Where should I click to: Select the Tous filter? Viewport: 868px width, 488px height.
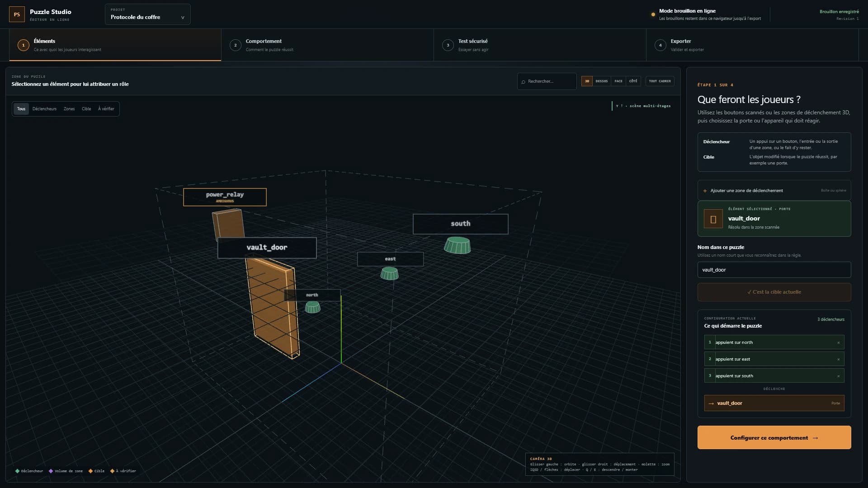21,109
